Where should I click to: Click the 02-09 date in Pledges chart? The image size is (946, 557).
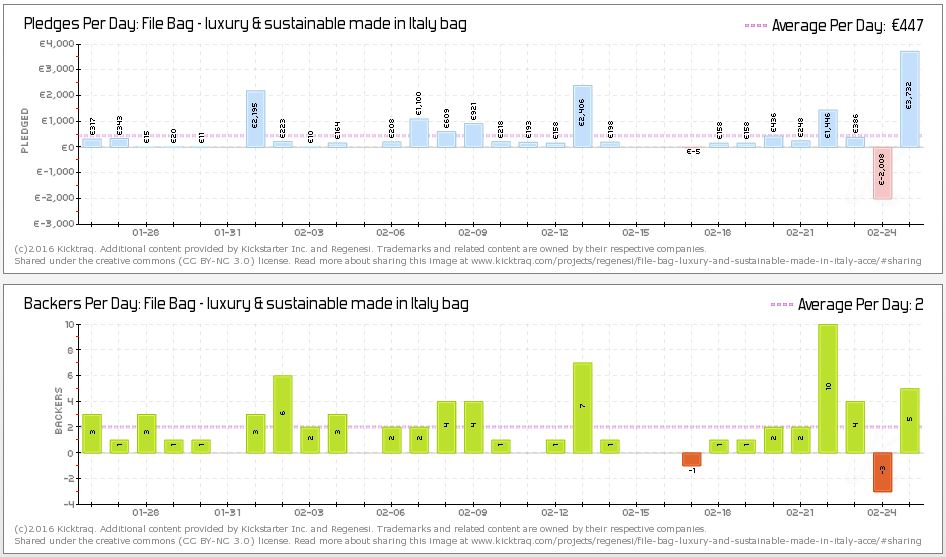click(x=473, y=232)
